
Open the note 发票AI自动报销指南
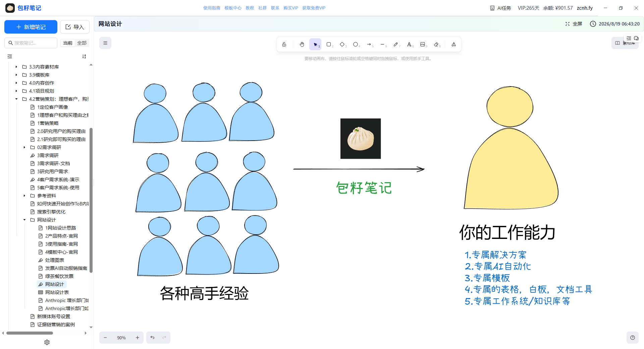[x=66, y=268]
